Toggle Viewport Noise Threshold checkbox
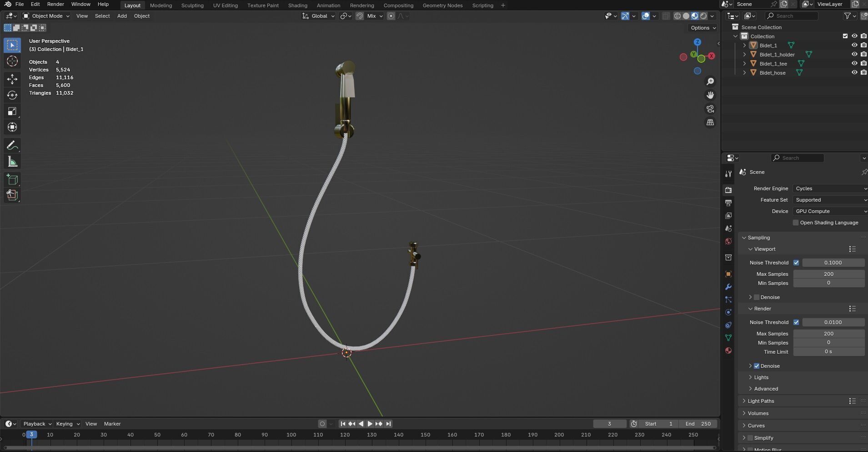Viewport: 868px width, 452px height. tap(796, 263)
